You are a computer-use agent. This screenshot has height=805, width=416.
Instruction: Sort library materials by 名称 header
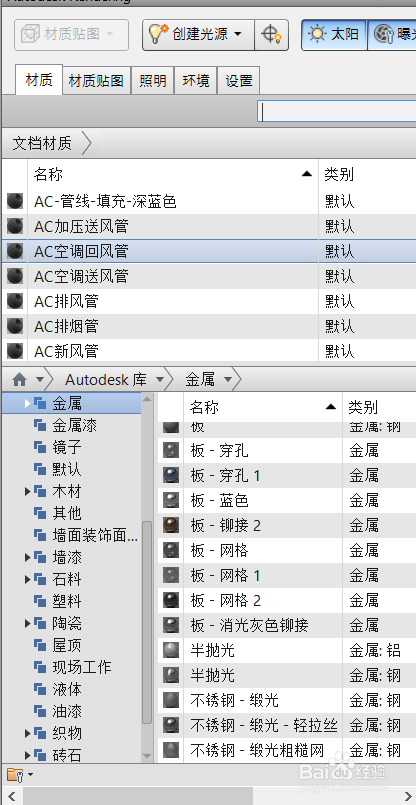pos(263,408)
